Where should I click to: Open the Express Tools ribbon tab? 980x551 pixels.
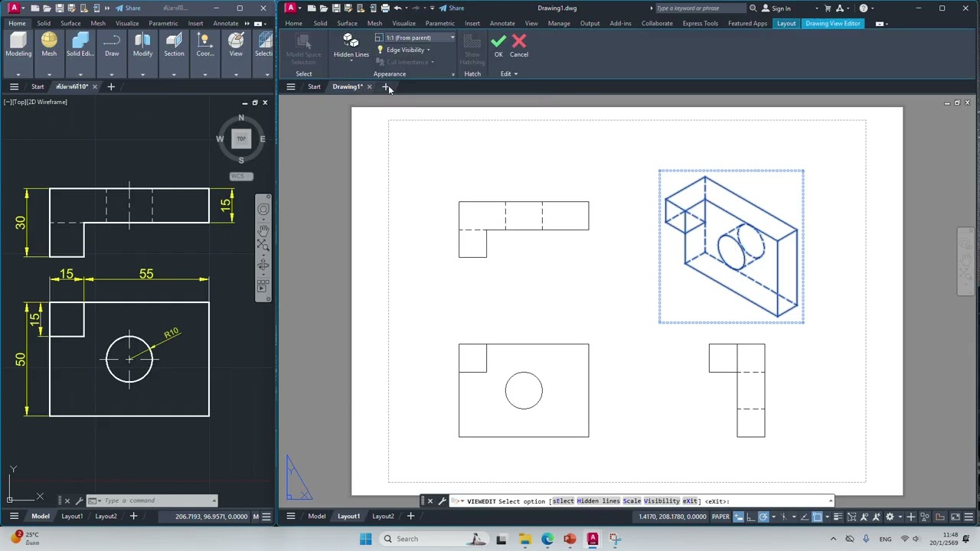point(701,24)
